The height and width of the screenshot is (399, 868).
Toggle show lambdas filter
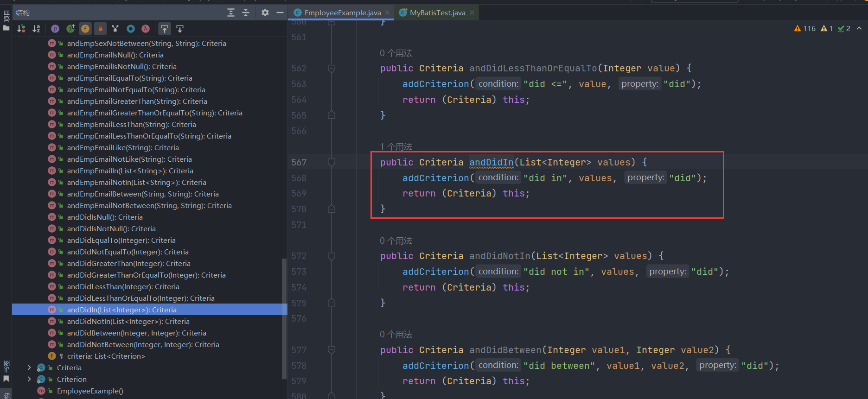point(146,29)
